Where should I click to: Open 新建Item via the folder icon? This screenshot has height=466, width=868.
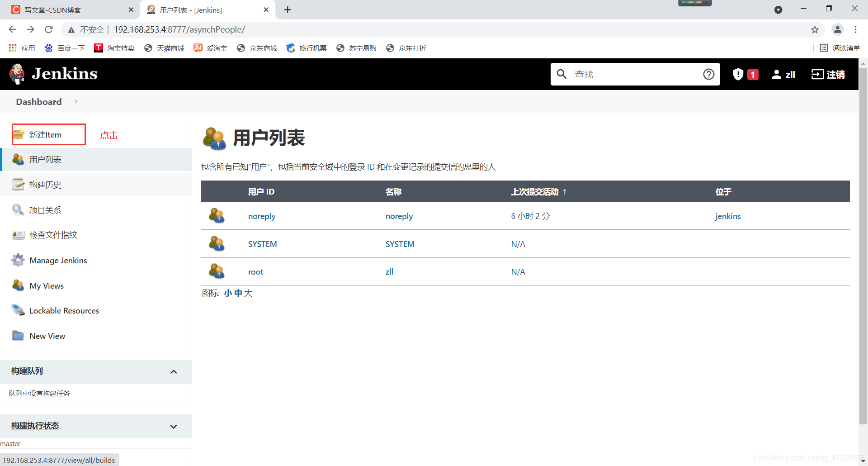tap(19, 134)
